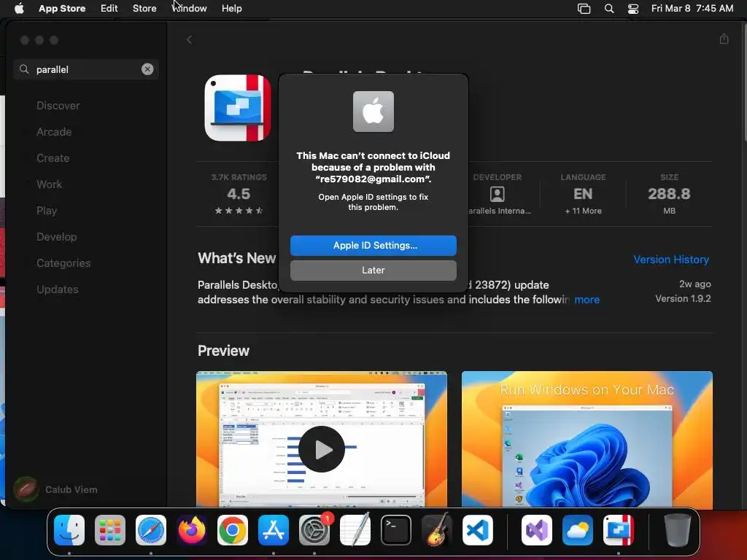
Task: Select Create in the sidebar
Action: pyautogui.click(x=53, y=158)
